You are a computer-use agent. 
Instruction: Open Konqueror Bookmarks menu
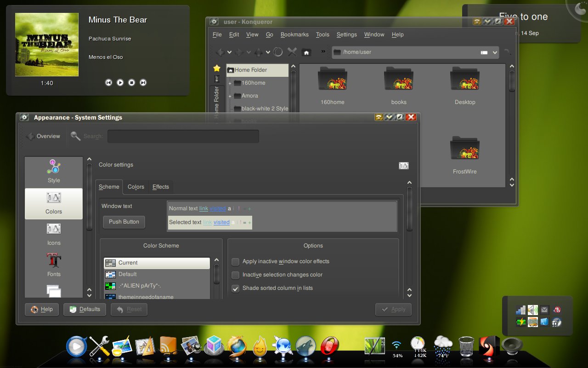[x=294, y=34]
